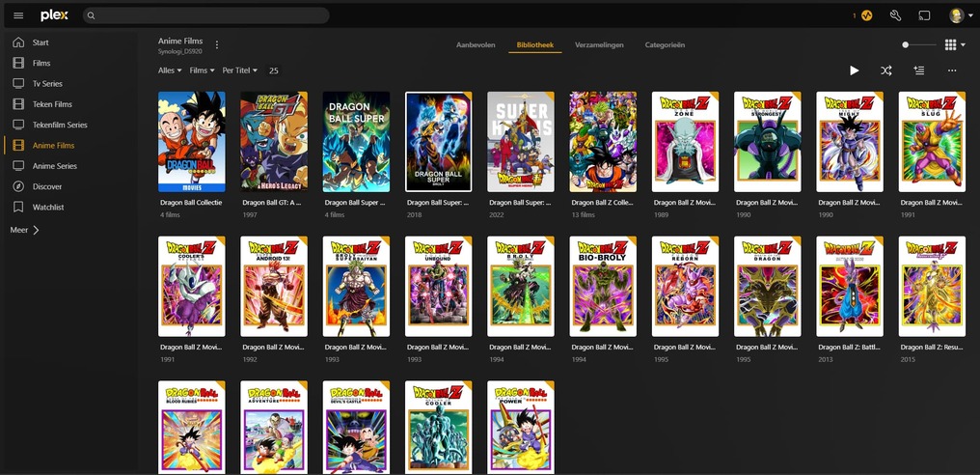Image resolution: width=980 pixels, height=475 pixels.
Task: Open the user avatar account menu
Action: point(960,15)
